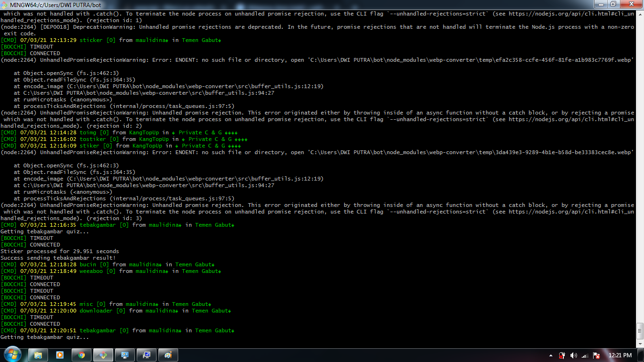Open the taskbar app with monitor-and-card icon
The image size is (644, 362).
tap(125, 355)
